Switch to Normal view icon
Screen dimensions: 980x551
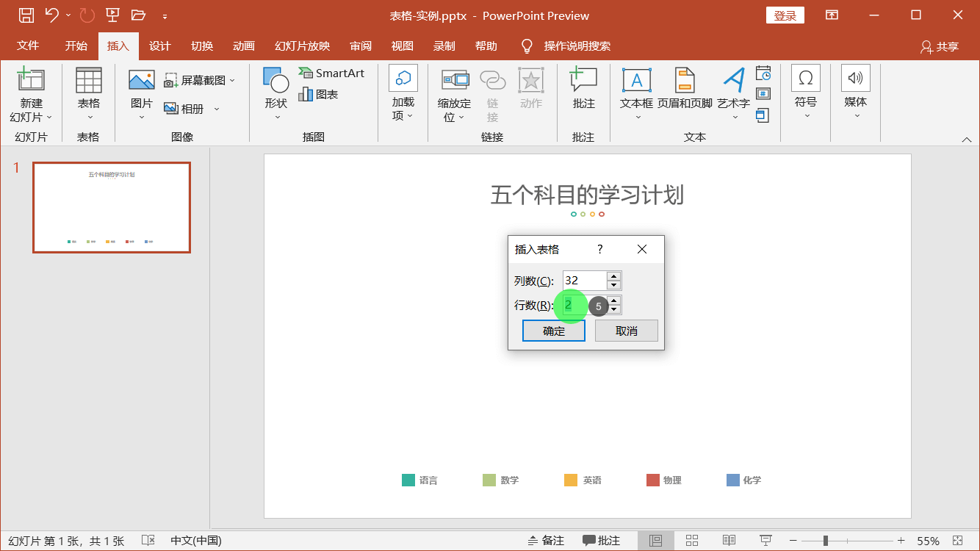tap(655, 541)
